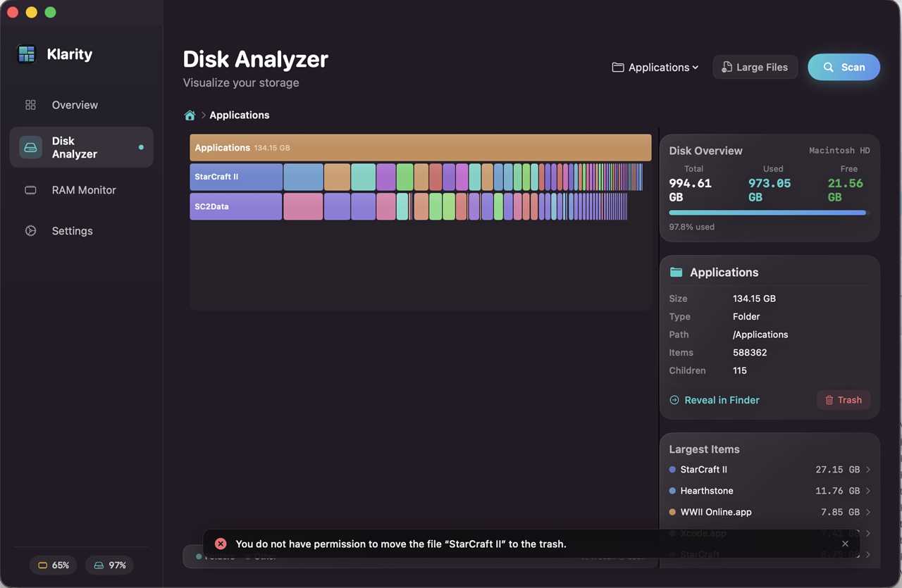
Task: Click the Large Files document icon
Action: (x=726, y=67)
